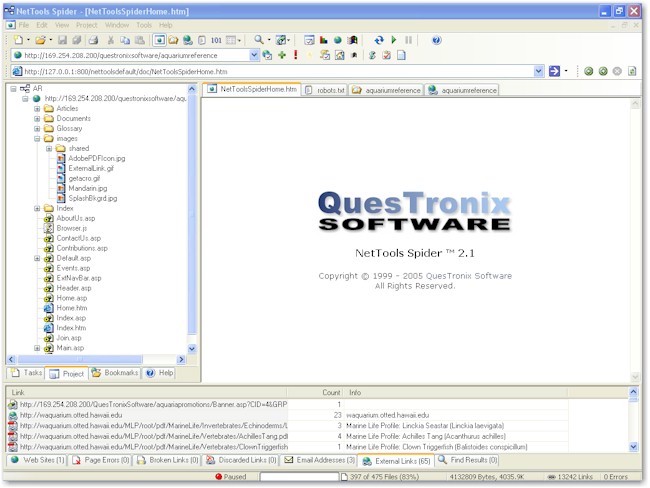Expand the shared subfolder
Screen dimensions: 650x488
49,148
